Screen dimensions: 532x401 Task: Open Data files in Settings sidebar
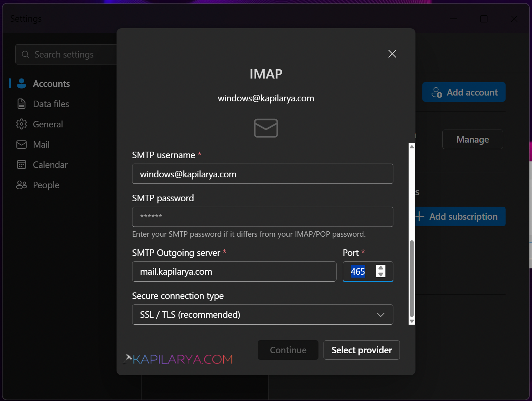point(51,104)
